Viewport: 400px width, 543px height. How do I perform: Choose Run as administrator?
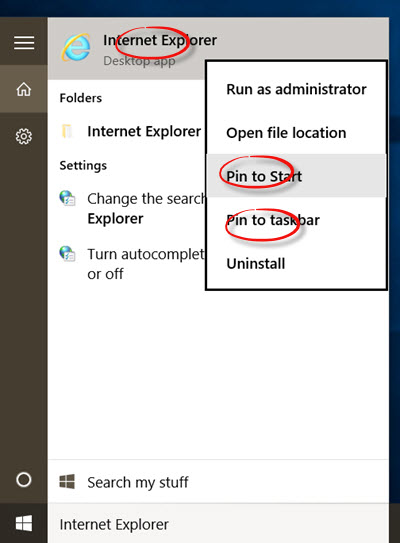point(296,89)
